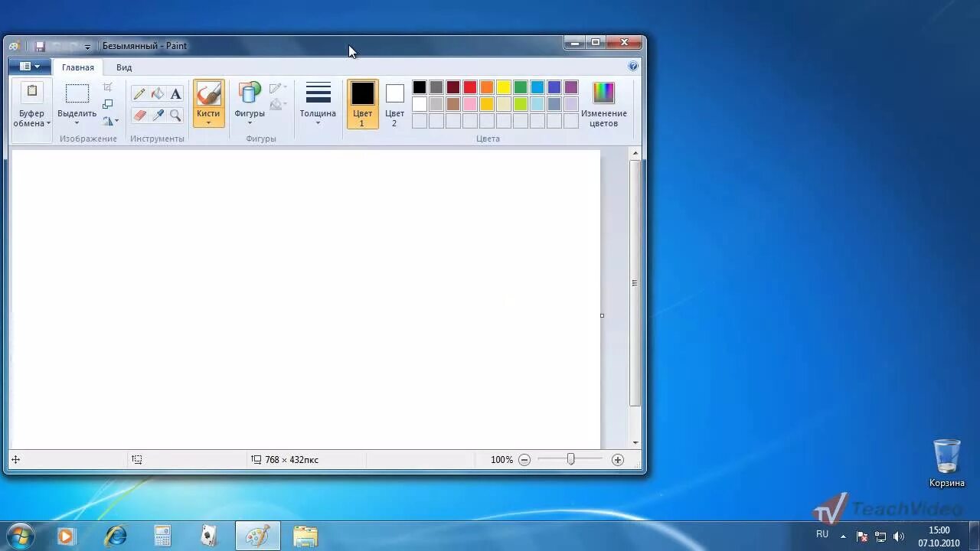Pick the pink color swatch
980x551 pixels.
[x=470, y=104]
